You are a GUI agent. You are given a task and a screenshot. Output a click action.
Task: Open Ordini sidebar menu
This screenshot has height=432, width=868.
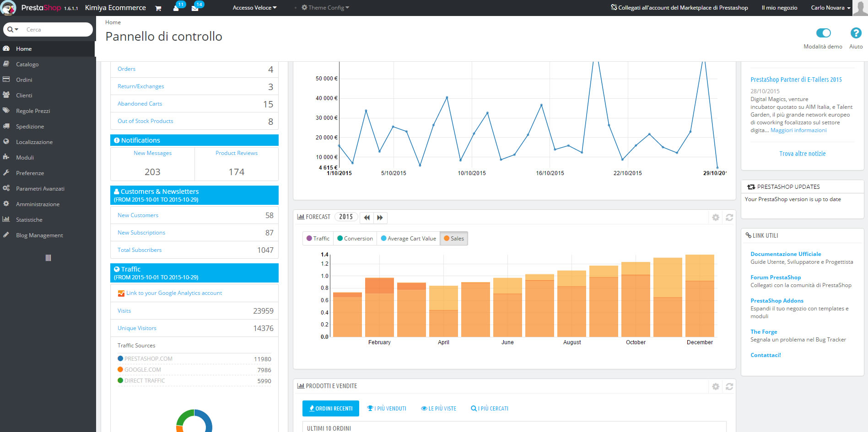[48, 80]
